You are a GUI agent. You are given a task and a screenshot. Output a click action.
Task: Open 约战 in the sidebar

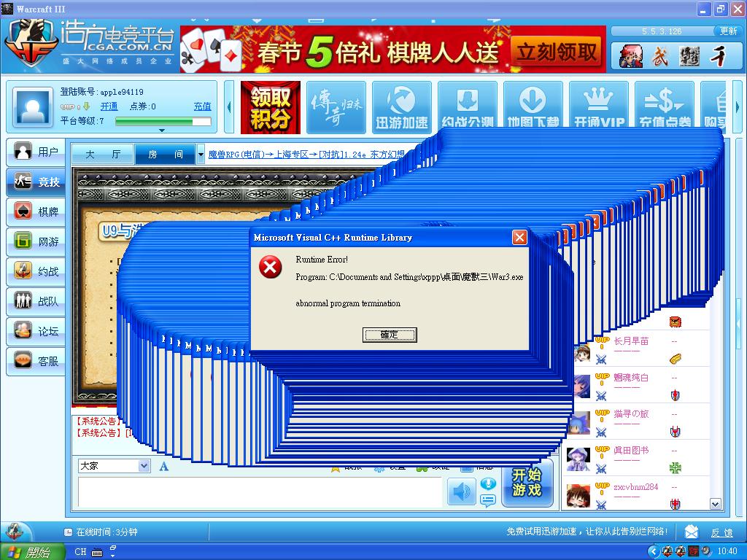point(36,271)
